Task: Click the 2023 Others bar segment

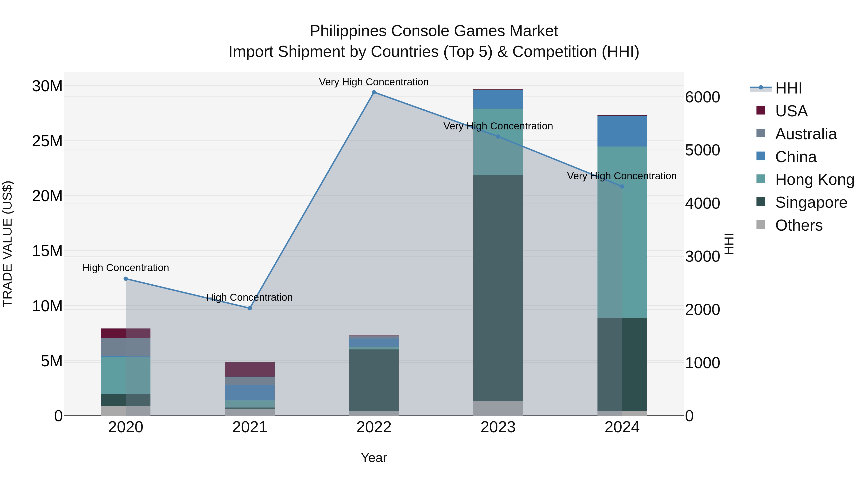Action: (498, 408)
